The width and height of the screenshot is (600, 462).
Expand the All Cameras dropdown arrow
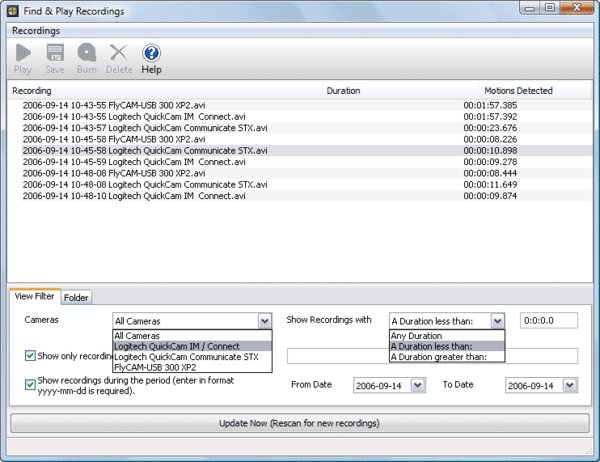pos(264,321)
